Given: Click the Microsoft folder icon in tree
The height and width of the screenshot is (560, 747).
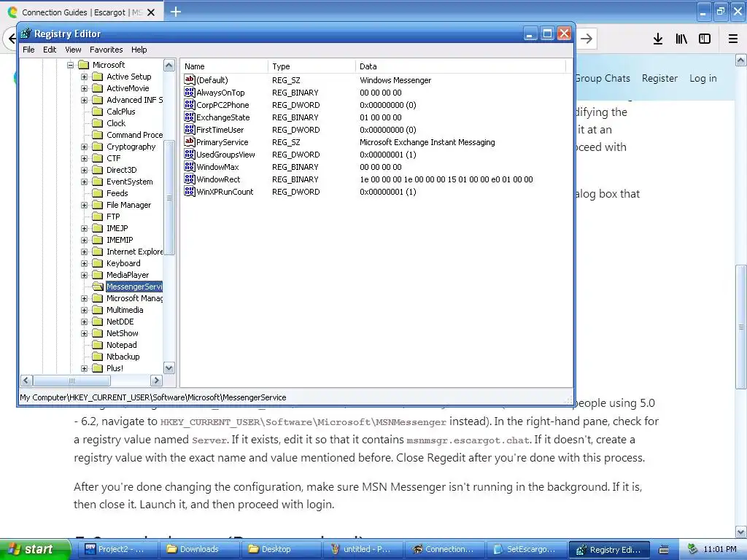Looking at the screenshot, I should click(x=83, y=65).
